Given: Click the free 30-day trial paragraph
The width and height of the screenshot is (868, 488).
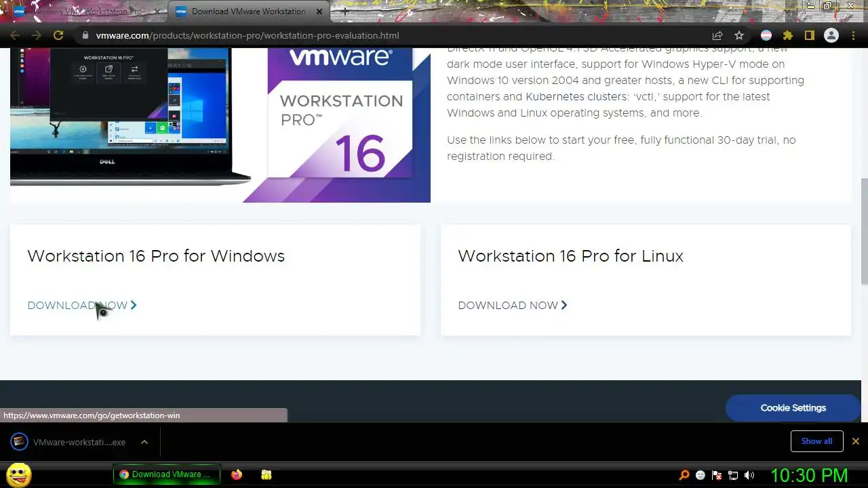Looking at the screenshot, I should 621,148.
